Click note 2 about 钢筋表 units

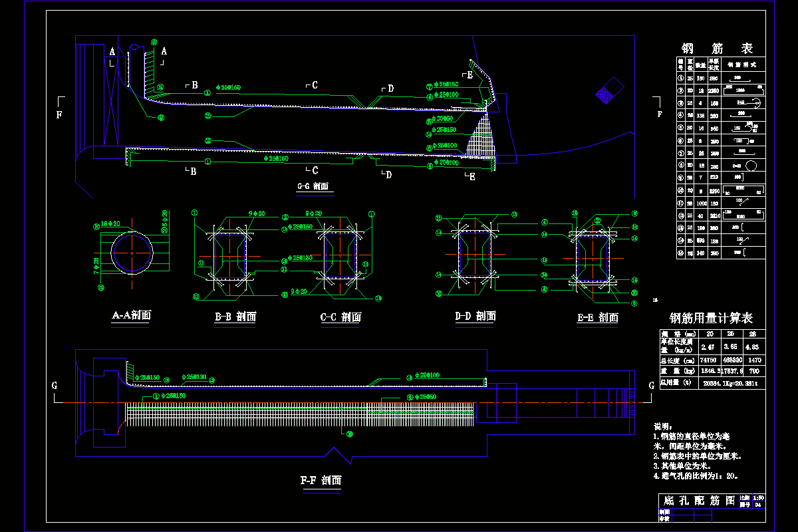698,456
